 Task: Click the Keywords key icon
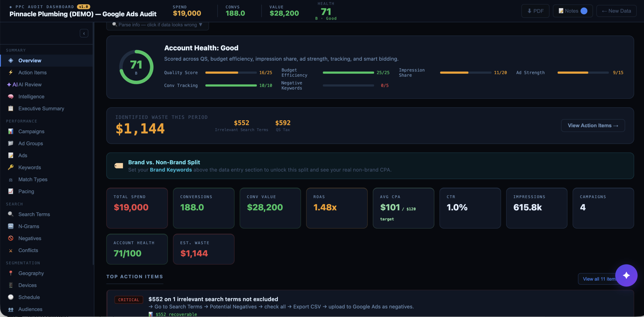coord(11,167)
